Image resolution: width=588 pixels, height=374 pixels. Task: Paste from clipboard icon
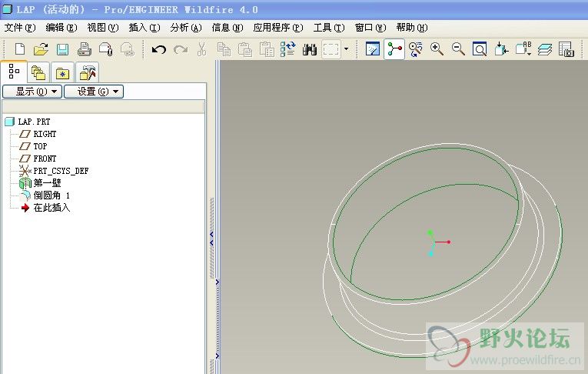pyautogui.click(x=245, y=49)
